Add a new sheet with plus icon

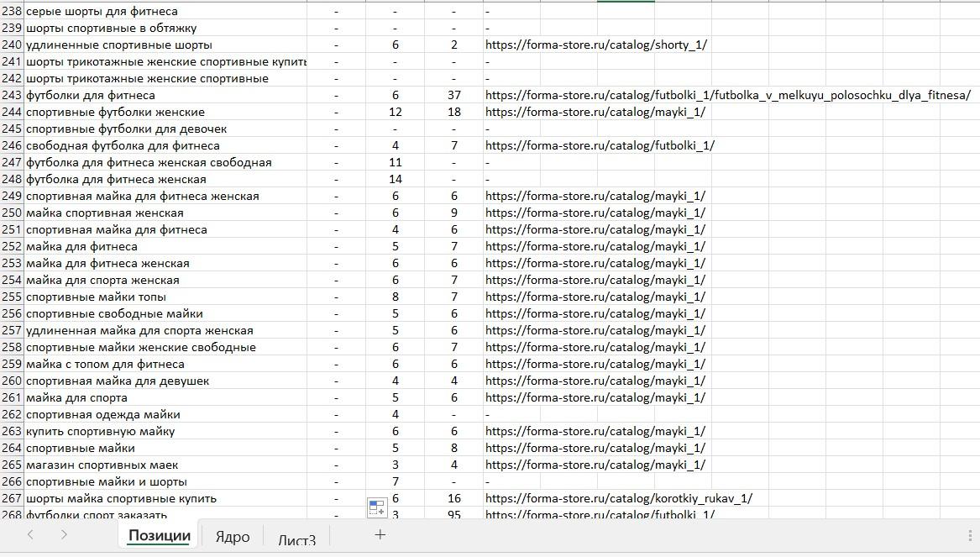[x=380, y=534]
